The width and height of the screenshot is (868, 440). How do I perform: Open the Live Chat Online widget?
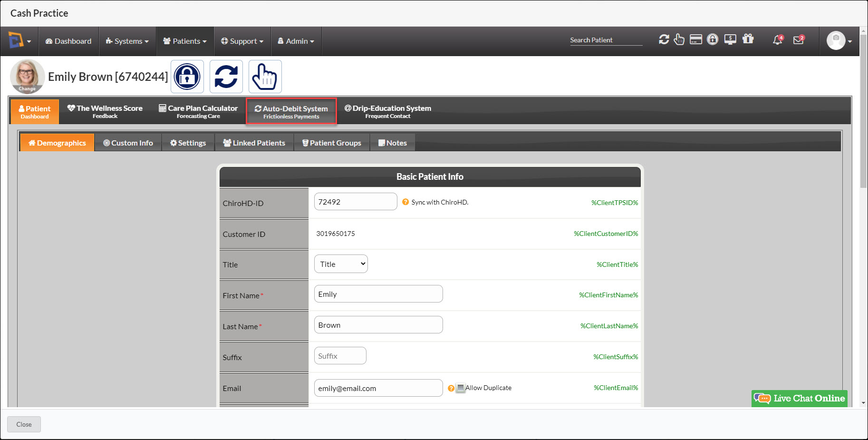click(800, 399)
